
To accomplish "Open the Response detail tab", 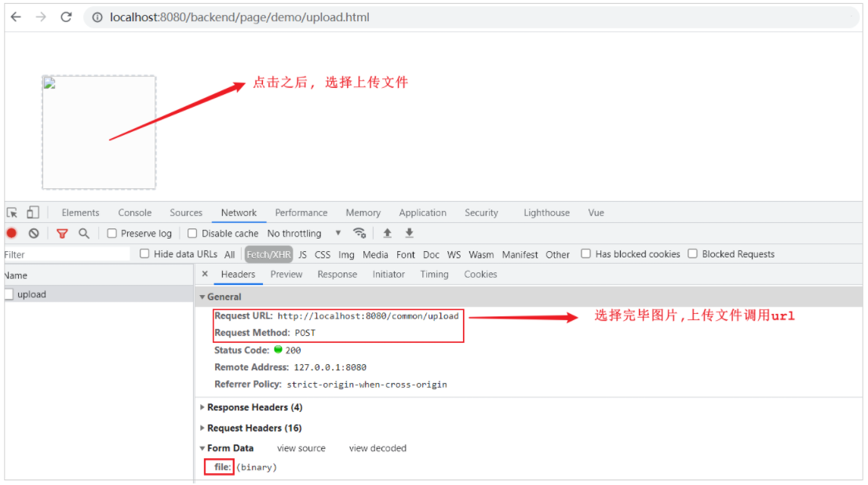I will click(x=337, y=275).
